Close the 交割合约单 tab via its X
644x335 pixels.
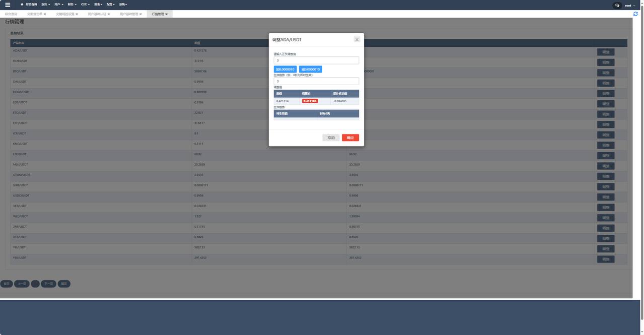[45, 14]
